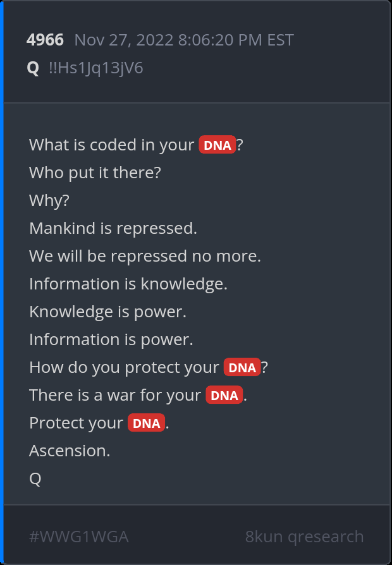Click the bold Q author name

(34, 68)
